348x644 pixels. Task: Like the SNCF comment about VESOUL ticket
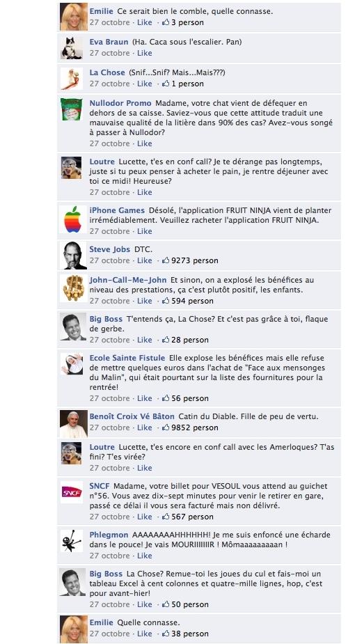click(x=145, y=517)
